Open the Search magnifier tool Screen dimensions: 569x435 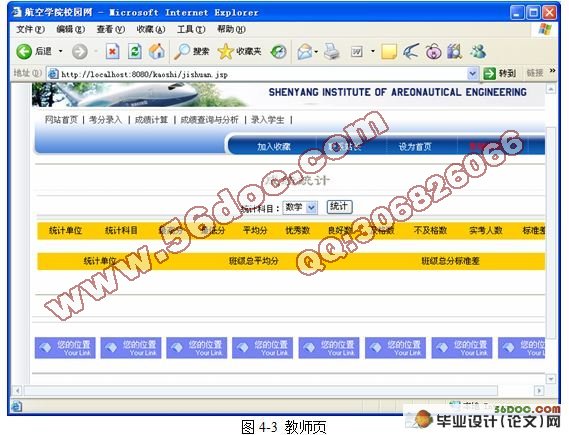click(x=182, y=52)
